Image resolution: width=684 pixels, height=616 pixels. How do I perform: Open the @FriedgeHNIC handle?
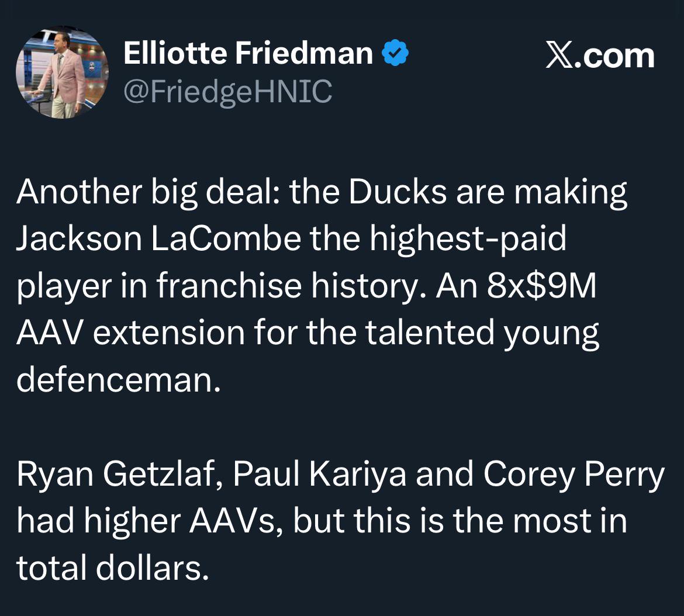227,91
